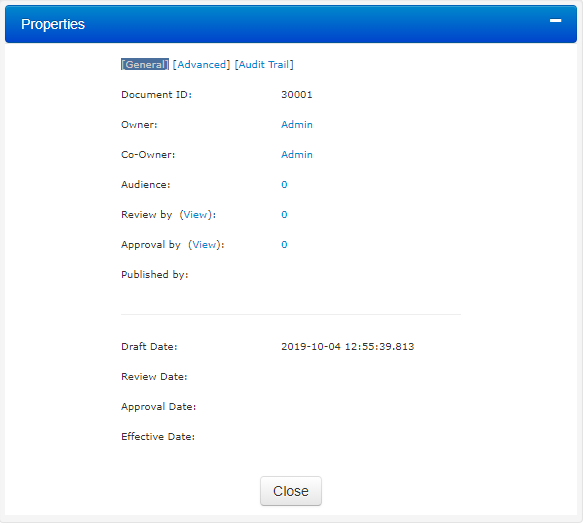Click the Properties title bar header
The image size is (583, 525).
coord(291,24)
